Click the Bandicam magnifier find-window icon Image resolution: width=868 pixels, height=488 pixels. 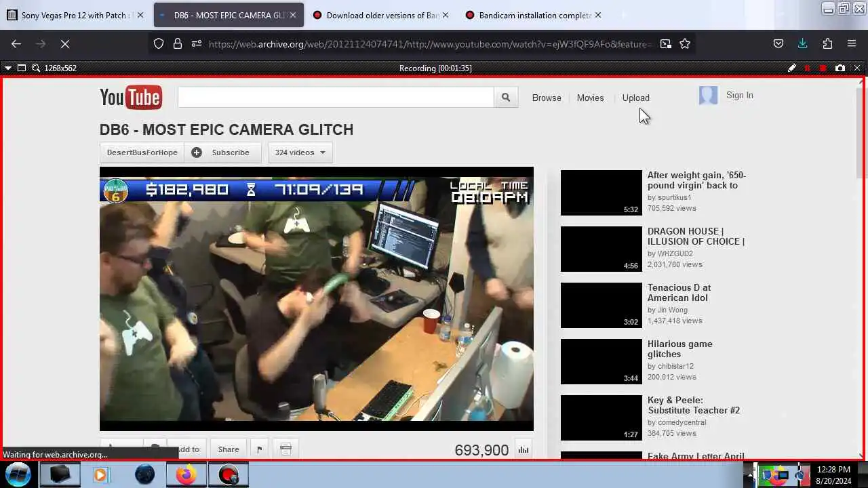coord(36,68)
